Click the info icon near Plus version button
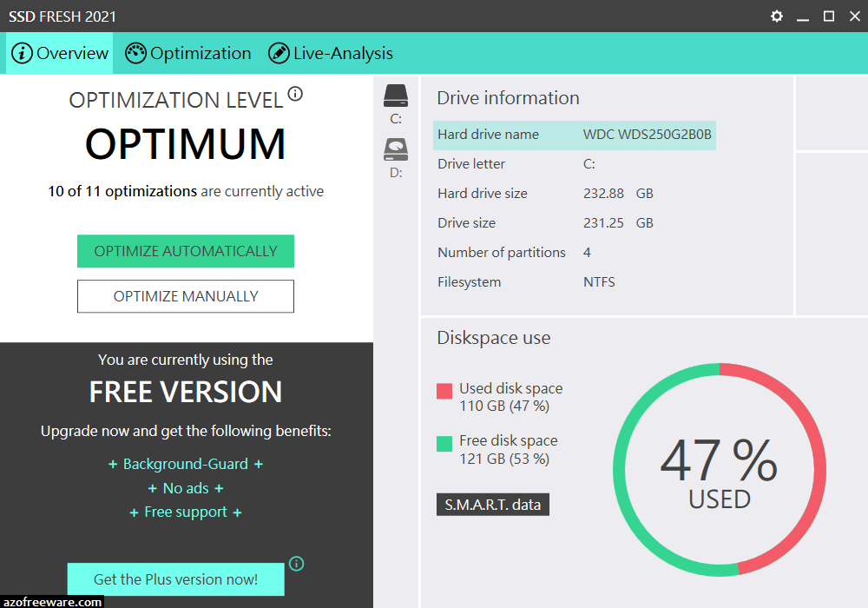Screen dimensions: 868x608 297,564
